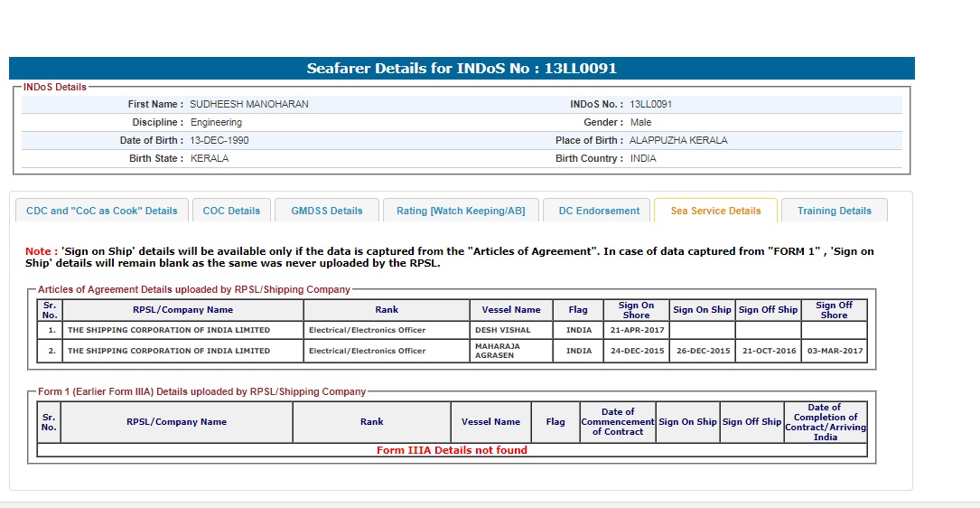Click the Rank header in Articles of Agreement table
Image resolution: width=980 pixels, height=508 pixels.
point(387,310)
